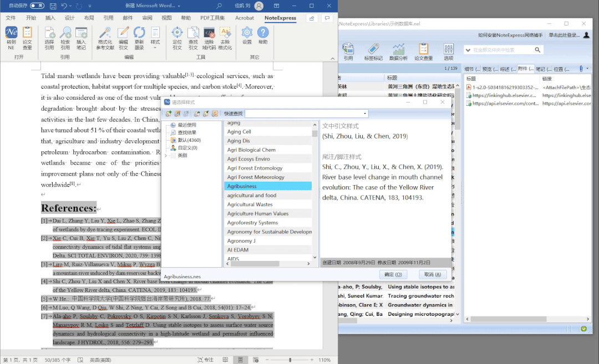Click the user account icon in NoteExpress
The width and height of the screenshot is (599, 364).
click(586, 35)
